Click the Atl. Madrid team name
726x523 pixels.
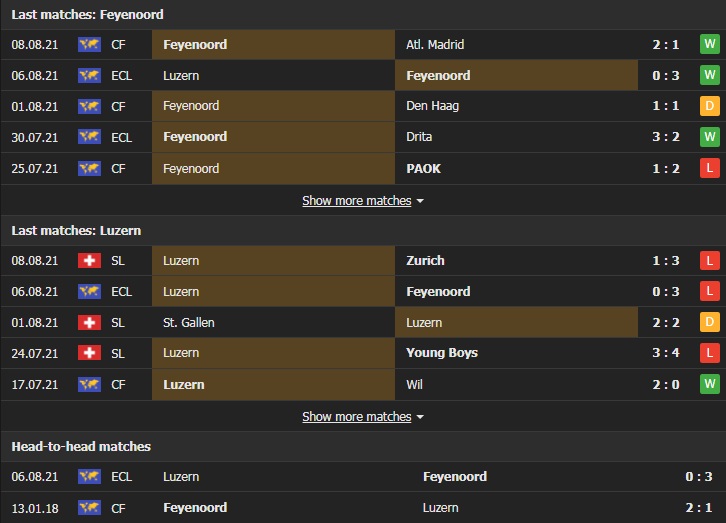click(x=435, y=45)
